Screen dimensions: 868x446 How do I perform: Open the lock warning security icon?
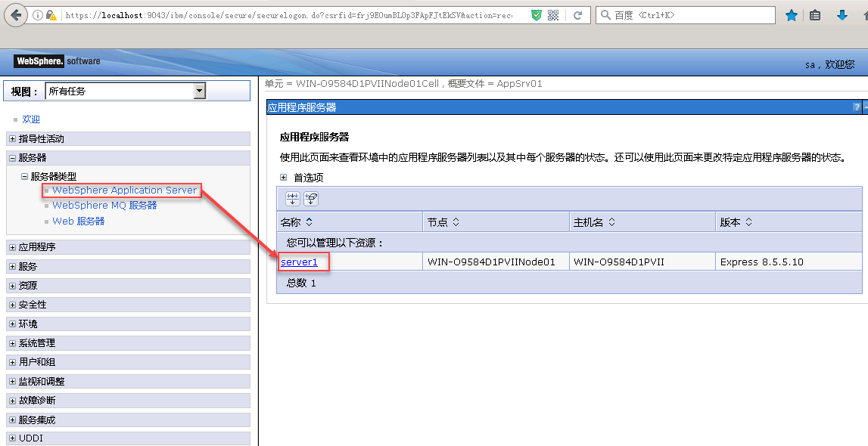(x=51, y=15)
